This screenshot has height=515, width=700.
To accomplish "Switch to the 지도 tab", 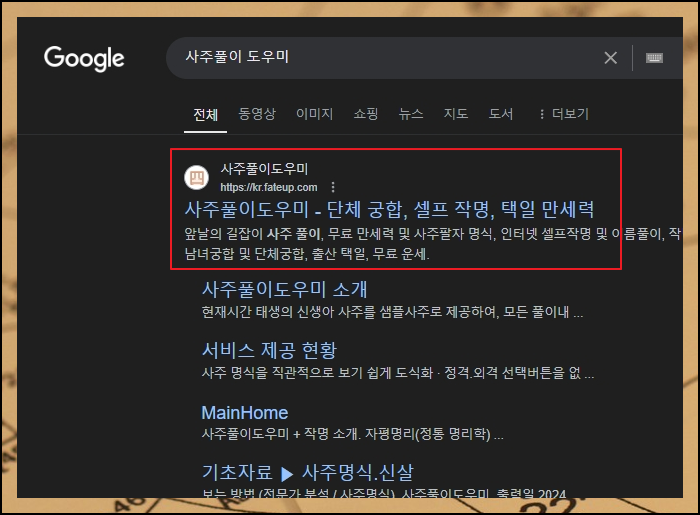I will (455, 114).
